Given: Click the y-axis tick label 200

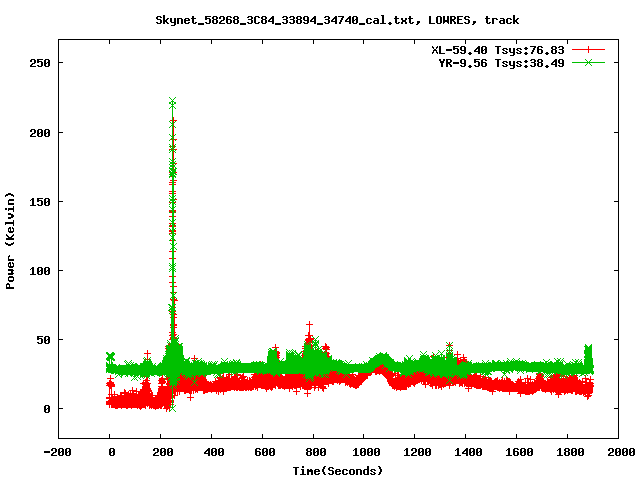Looking at the screenshot, I should point(40,133).
